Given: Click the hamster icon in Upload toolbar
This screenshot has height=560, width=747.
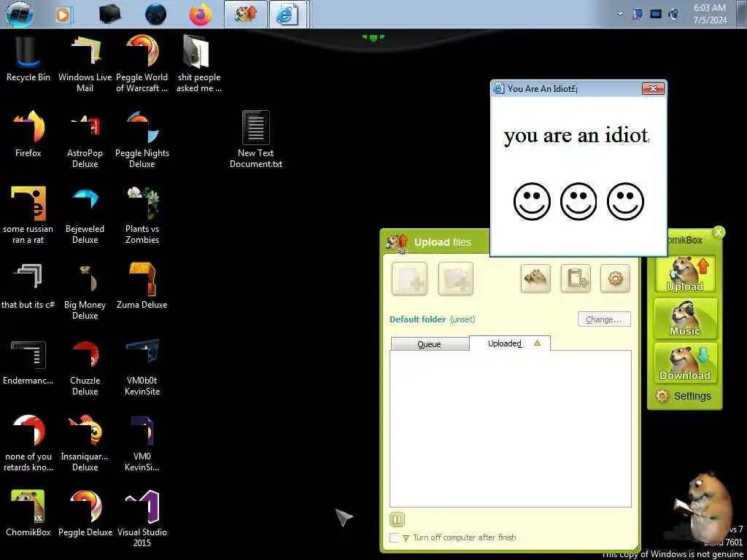Looking at the screenshot, I should tap(535, 278).
